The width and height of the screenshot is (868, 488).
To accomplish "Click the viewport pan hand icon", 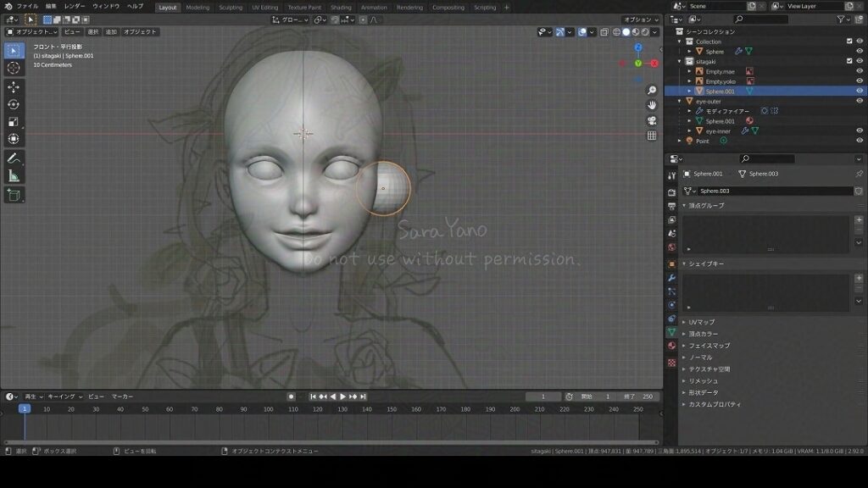I will coord(652,105).
